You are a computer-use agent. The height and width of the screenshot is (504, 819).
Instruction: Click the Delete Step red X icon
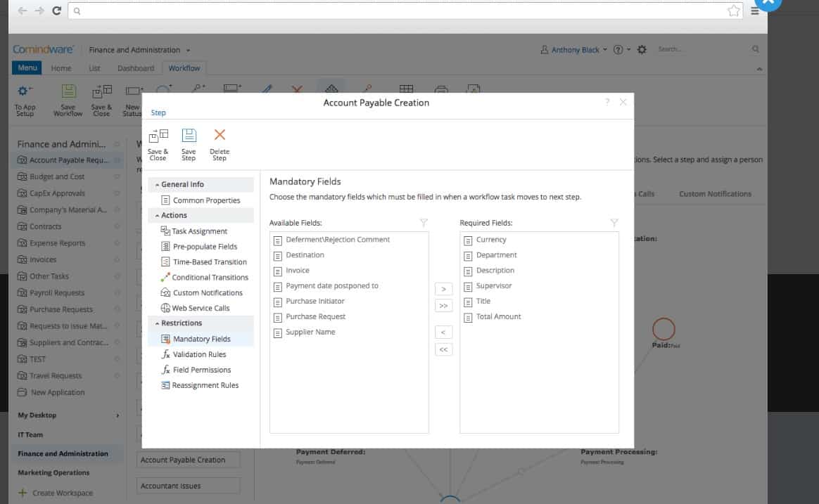[220, 134]
